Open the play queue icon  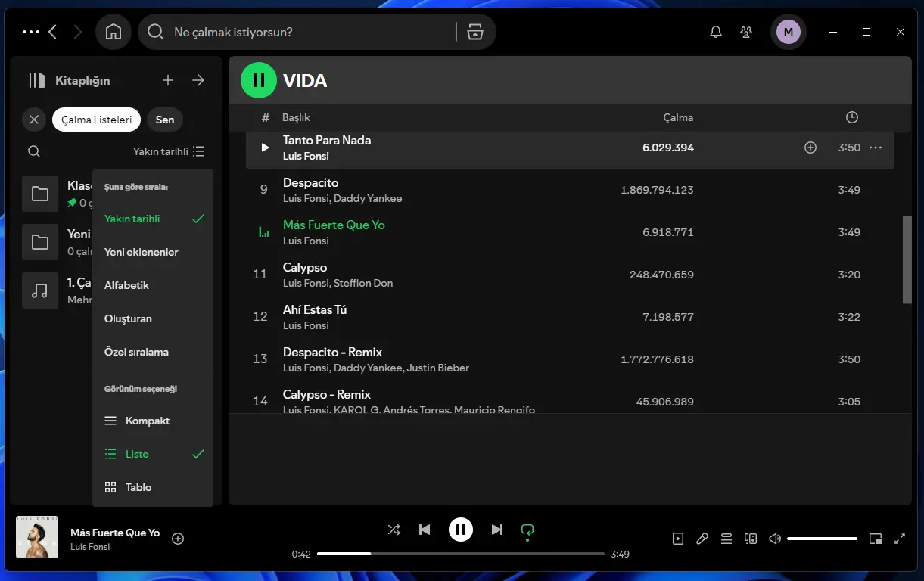726,539
